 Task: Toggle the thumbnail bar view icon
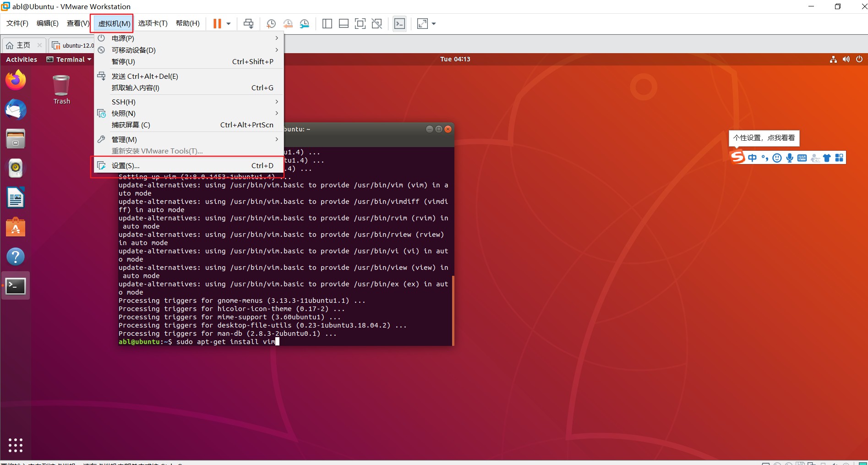(344, 24)
